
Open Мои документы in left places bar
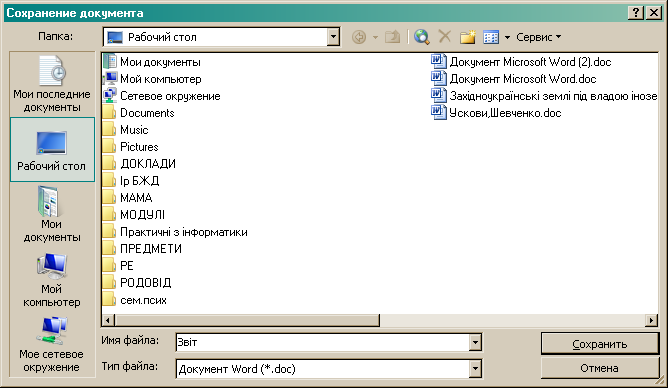52,214
